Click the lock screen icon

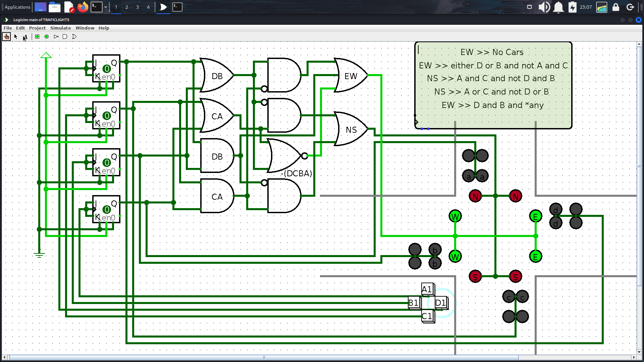tap(615, 7)
